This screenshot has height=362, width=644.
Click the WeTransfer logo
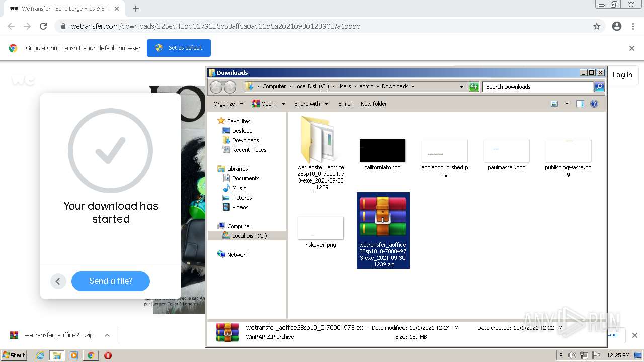click(24, 79)
